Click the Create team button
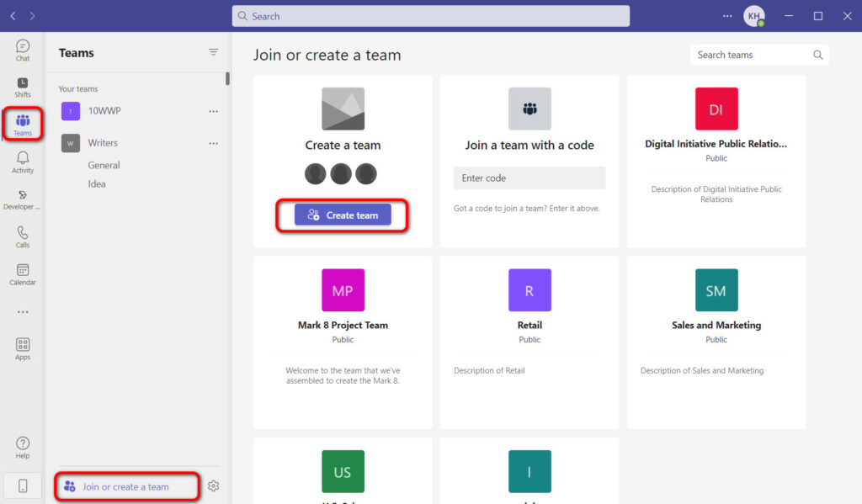 point(342,215)
